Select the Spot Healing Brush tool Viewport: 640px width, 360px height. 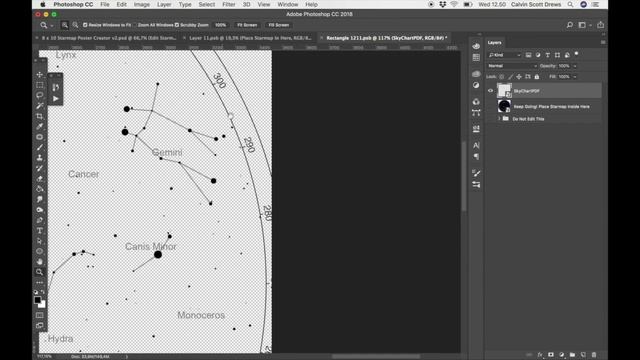[40, 137]
